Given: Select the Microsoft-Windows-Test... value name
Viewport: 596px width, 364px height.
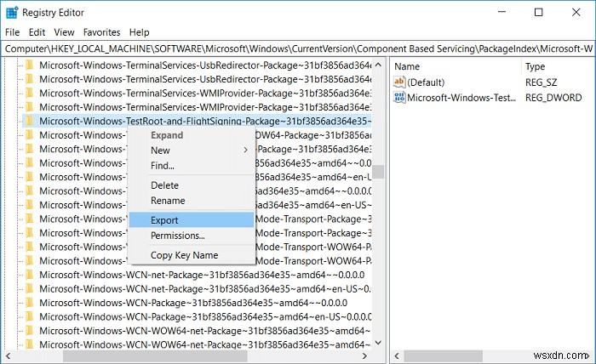Looking at the screenshot, I should tap(461, 98).
